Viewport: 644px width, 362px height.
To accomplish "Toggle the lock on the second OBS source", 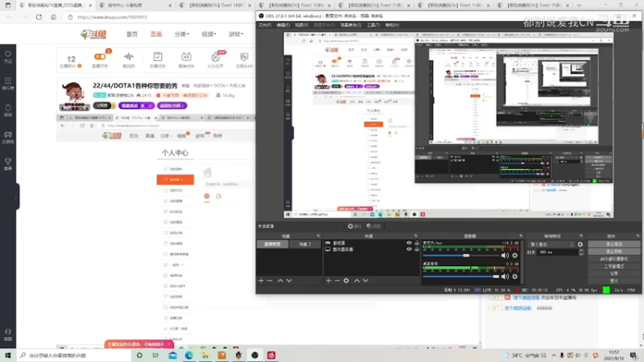I will pyautogui.click(x=416, y=249).
